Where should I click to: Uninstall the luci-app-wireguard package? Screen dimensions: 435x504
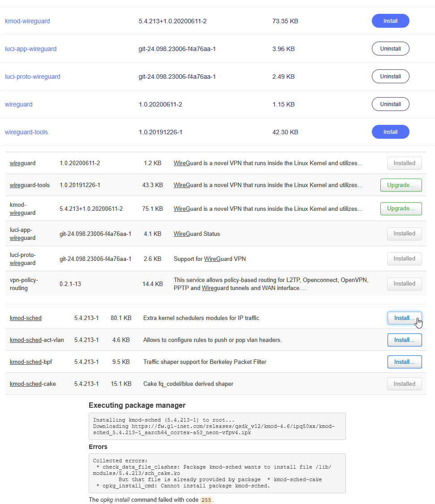390,49
